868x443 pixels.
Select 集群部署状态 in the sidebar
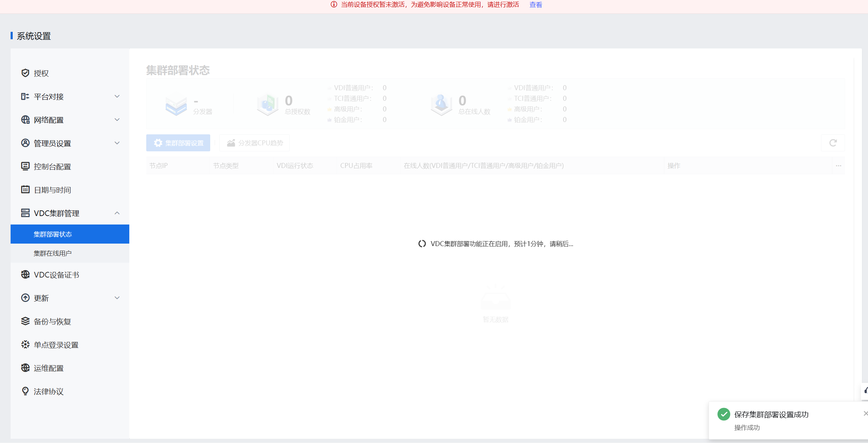click(53, 234)
